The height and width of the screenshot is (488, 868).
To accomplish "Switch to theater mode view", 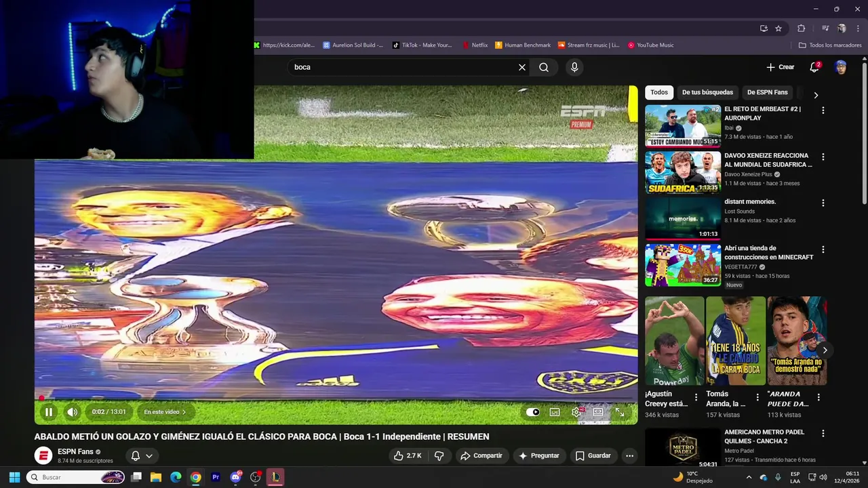I will tap(598, 412).
